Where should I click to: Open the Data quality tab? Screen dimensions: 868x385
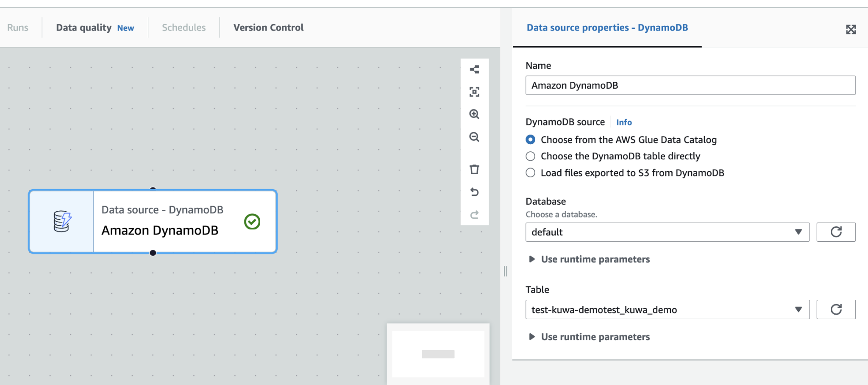[x=83, y=27]
